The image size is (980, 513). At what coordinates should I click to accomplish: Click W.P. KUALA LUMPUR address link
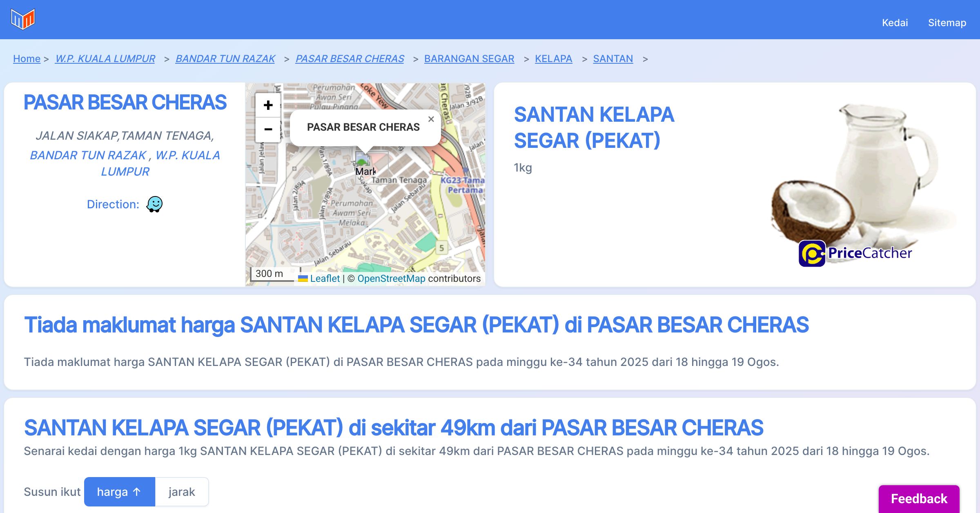(x=187, y=155)
